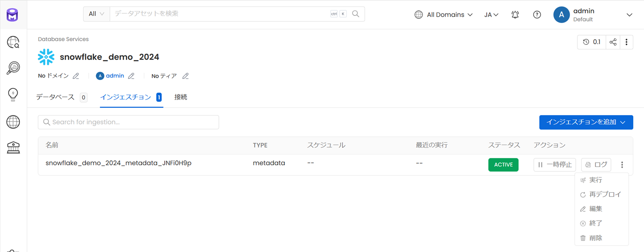Switch to the 接続 tab
This screenshot has height=252, width=644.
click(x=181, y=97)
